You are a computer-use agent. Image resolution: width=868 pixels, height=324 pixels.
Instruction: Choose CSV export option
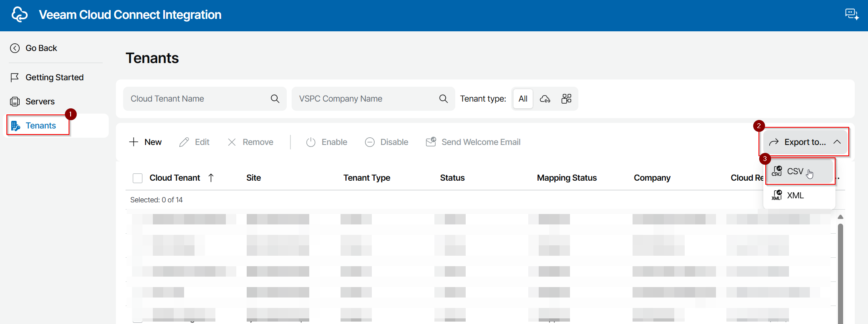pyautogui.click(x=800, y=171)
